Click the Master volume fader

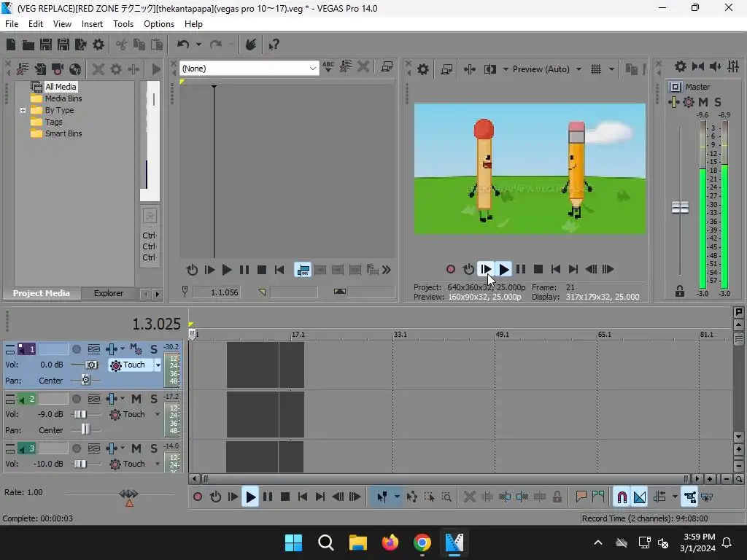[680, 207]
